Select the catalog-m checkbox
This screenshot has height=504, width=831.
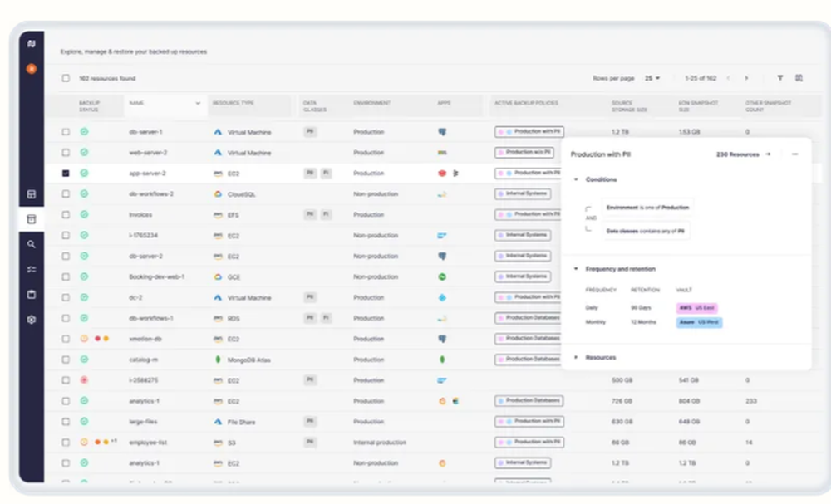[66, 360]
